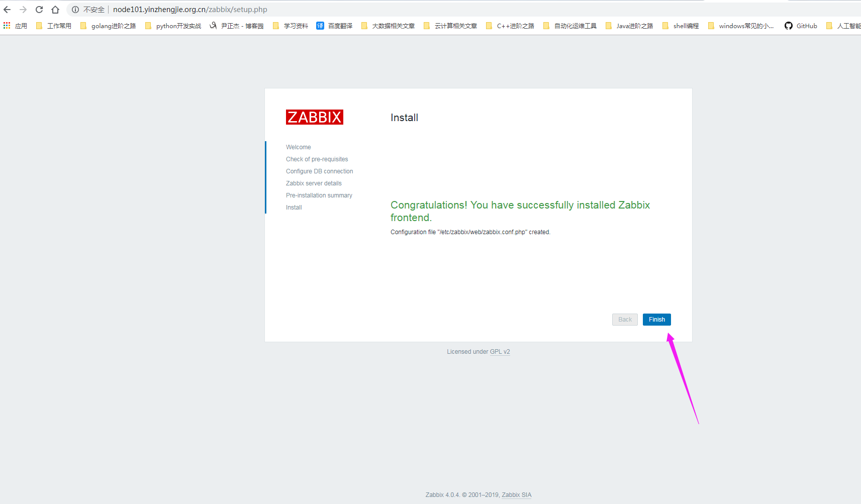Image resolution: width=861 pixels, height=504 pixels.
Task: Open the shell编程 bookmark folder
Action: pos(681,26)
